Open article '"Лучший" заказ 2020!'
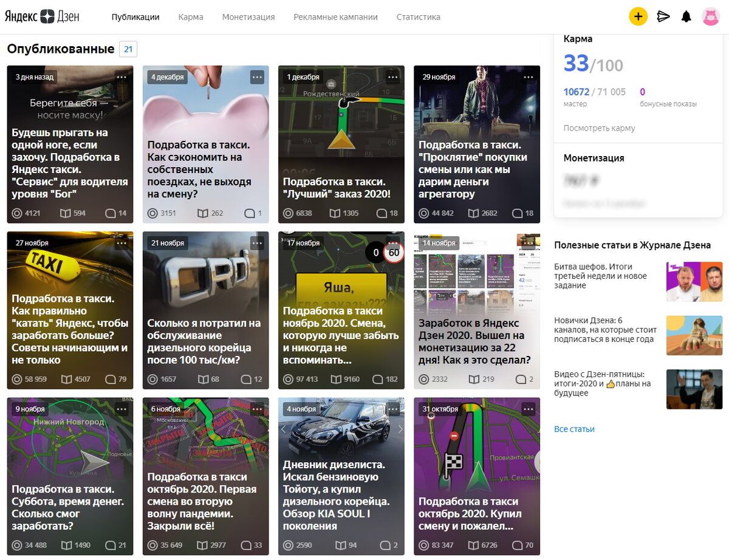 tap(337, 188)
